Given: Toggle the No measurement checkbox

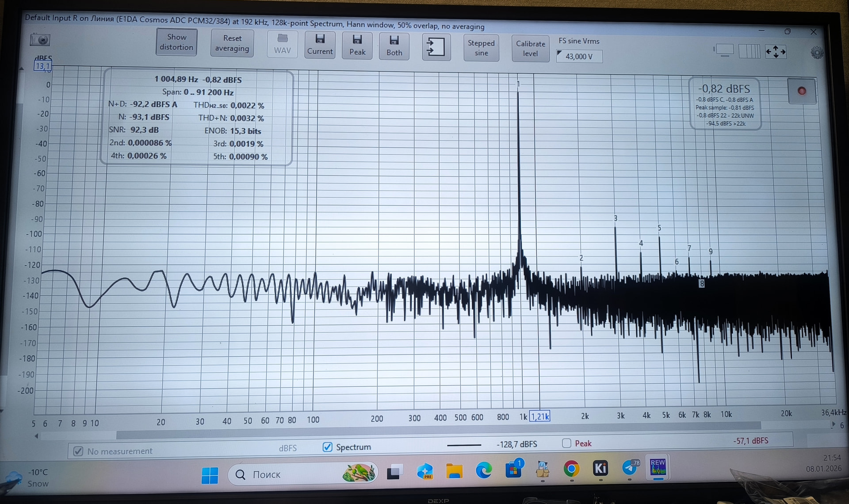Looking at the screenshot, I should 78,451.
